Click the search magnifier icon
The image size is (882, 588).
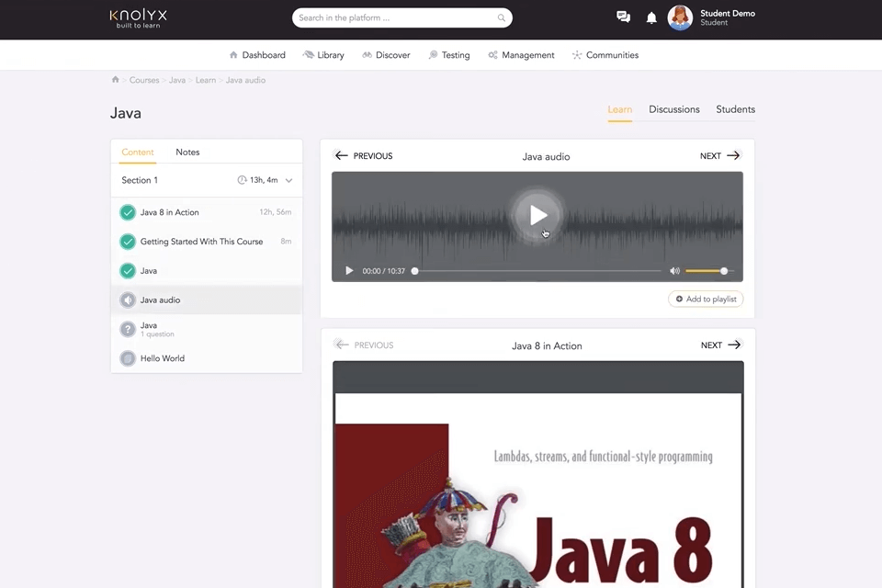[x=502, y=18]
